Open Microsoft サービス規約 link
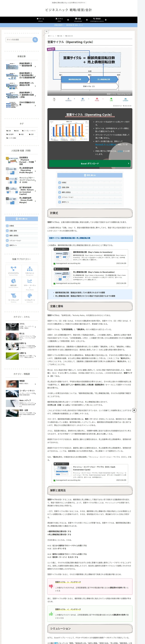Viewport: 145px width, 644px height. point(105,144)
